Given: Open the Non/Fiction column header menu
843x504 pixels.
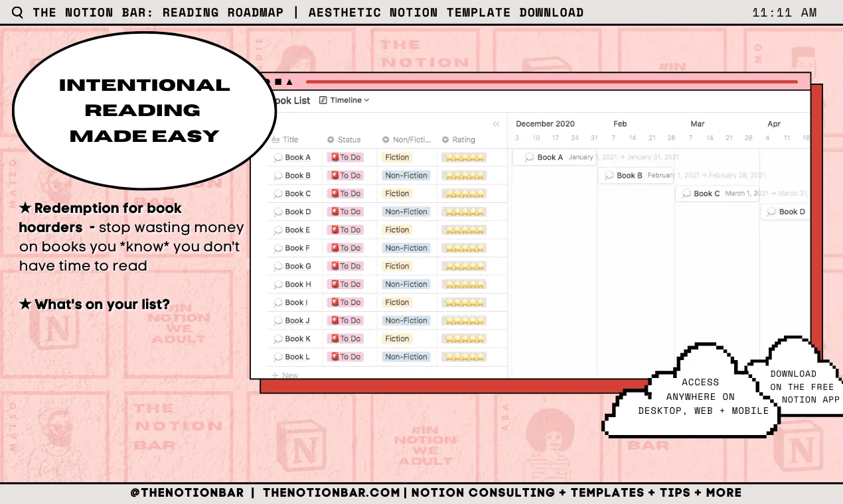Looking at the screenshot, I should pos(407,140).
